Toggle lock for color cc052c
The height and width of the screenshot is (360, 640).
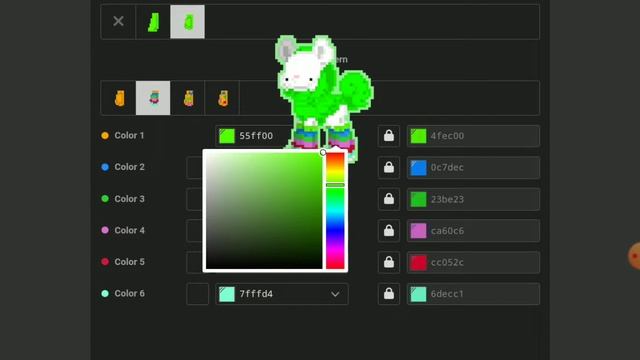point(389,262)
